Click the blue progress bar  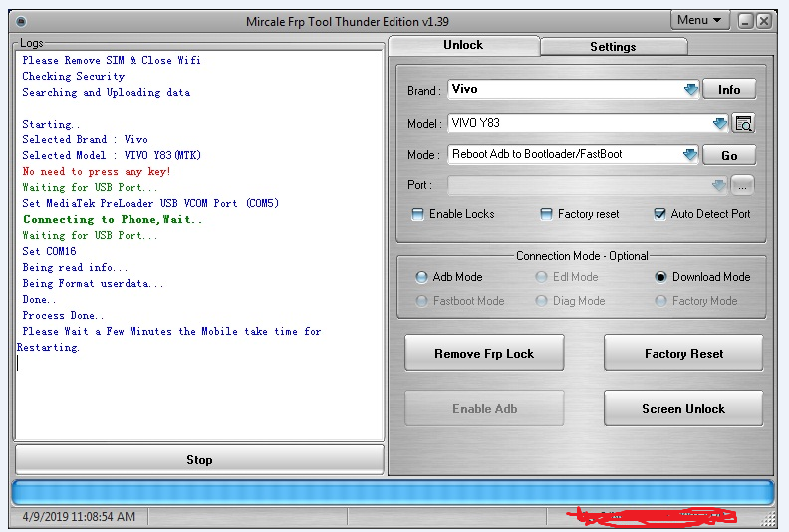point(393,492)
